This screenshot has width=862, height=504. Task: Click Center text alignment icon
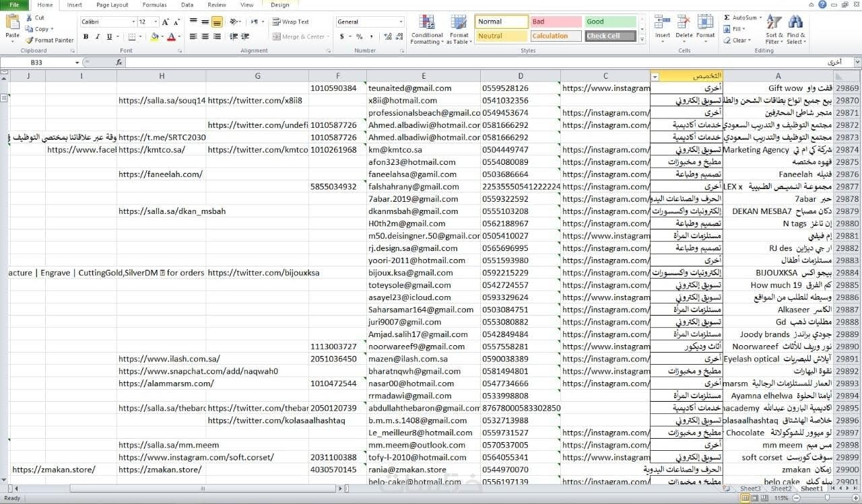click(x=205, y=37)
